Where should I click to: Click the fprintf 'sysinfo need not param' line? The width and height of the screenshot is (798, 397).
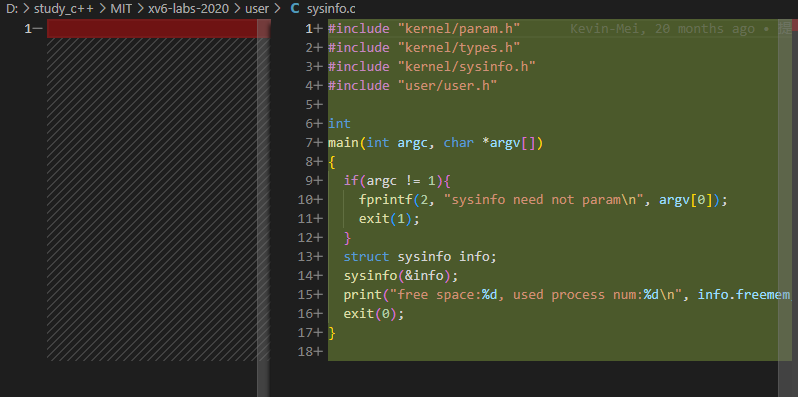544,200
